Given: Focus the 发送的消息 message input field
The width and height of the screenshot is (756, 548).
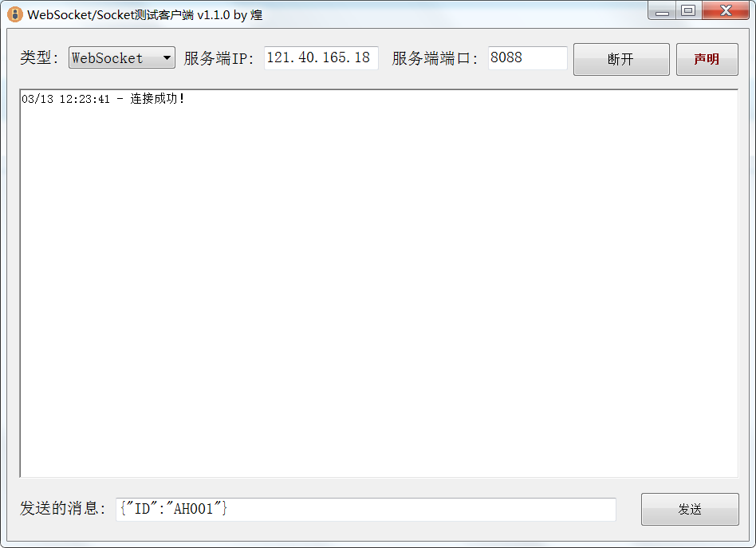Looking at the screenshot, I should [366, 509].
